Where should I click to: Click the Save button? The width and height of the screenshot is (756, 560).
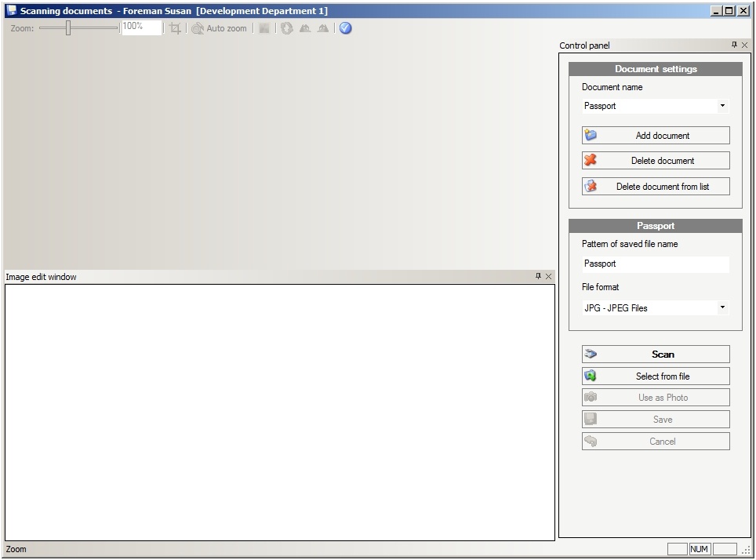pyautogui.click(x=656, y=420)
